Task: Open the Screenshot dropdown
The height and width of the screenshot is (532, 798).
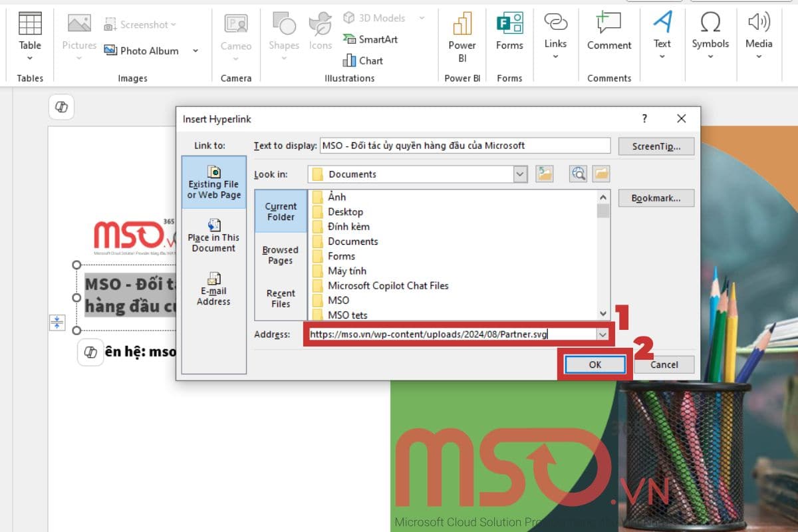Action: [140, 25]
